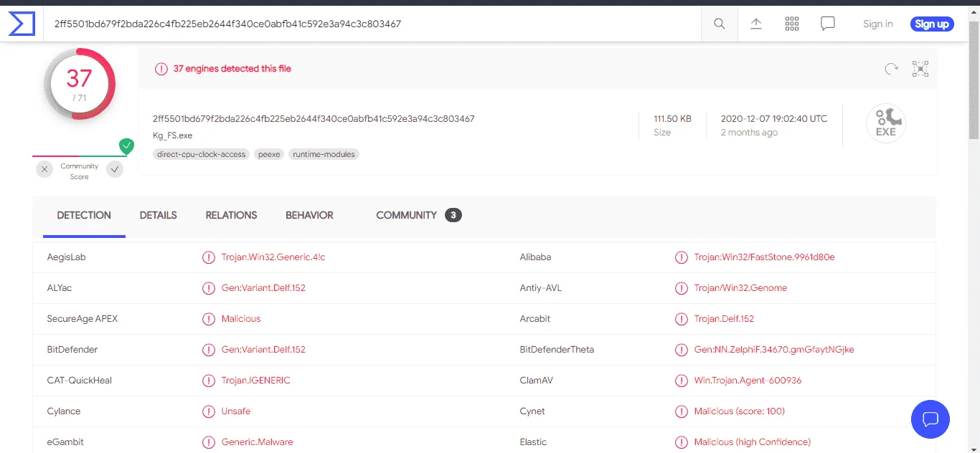Click the search magnifier icon
The width and height of the screenshot is (980, 453).
point(720,24)
